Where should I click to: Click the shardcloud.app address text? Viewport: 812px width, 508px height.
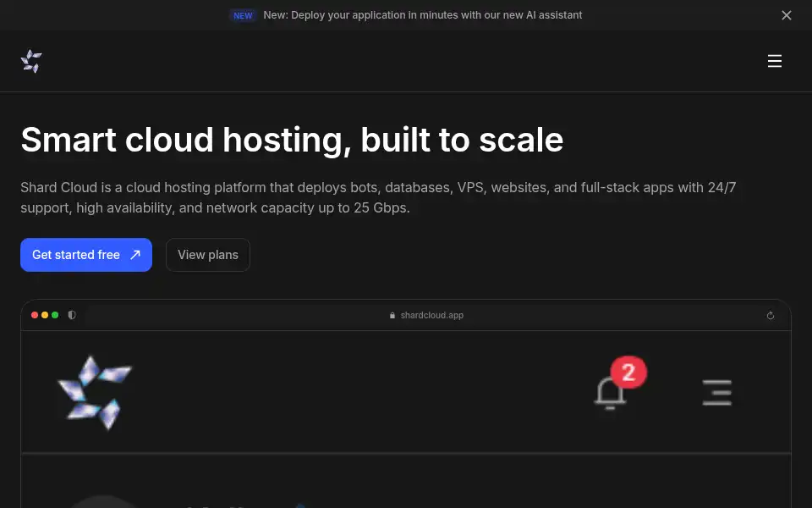432,315
